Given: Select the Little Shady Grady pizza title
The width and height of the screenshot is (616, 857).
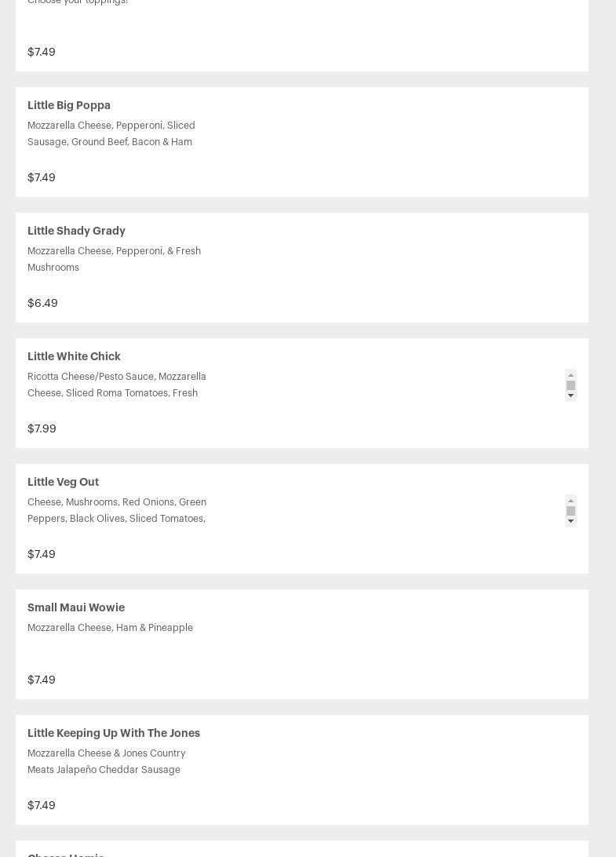Looking at the screenshot, I should click(x=76, y=231).
